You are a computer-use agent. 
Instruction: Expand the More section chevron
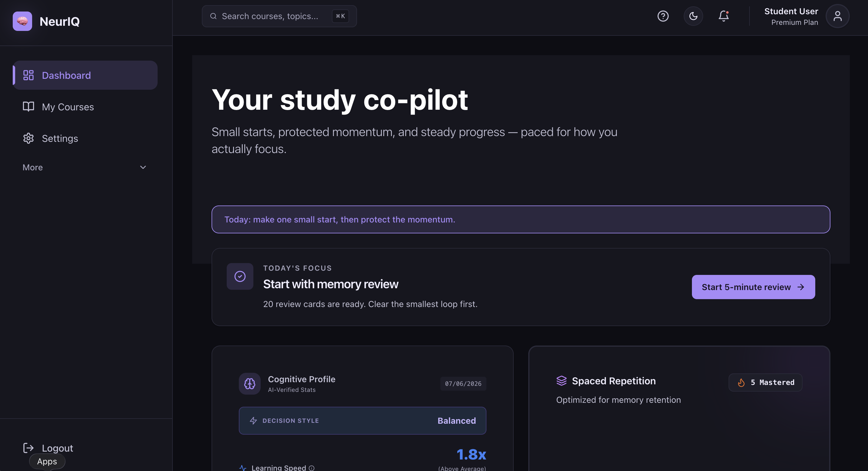coord(143,167)
